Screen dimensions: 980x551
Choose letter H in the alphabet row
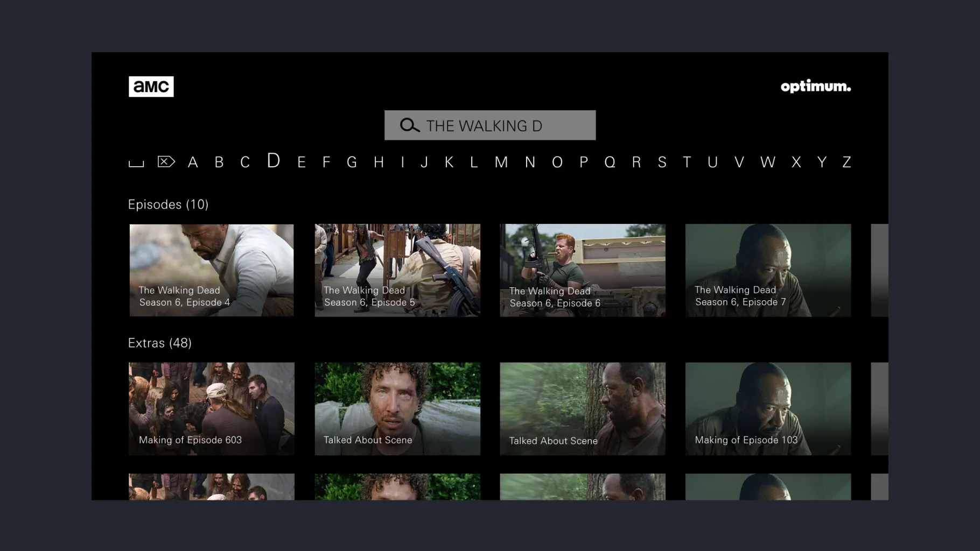pos(379,162)
